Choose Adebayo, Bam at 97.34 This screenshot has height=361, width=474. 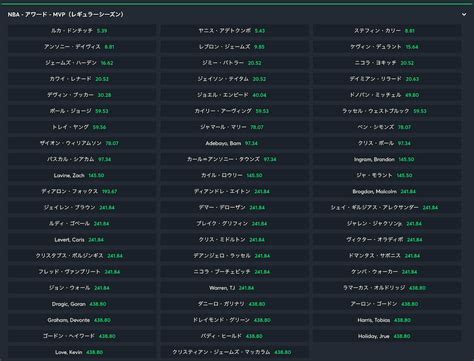point(234,143)
